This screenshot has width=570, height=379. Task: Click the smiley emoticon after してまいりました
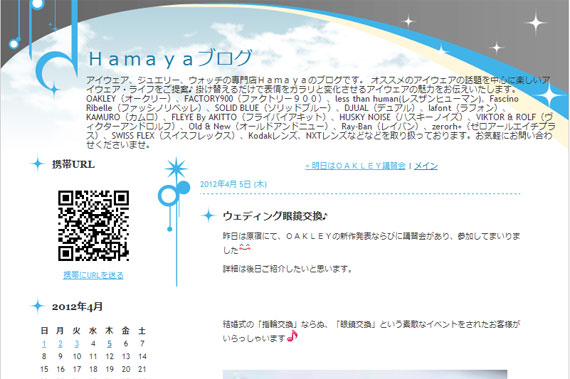pos(245,249)
